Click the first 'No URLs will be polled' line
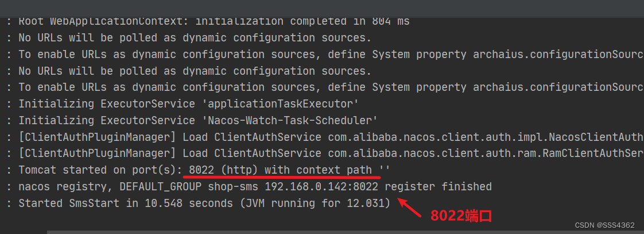The width and height of the screenshot is (644, 234). tap(195, 38)
